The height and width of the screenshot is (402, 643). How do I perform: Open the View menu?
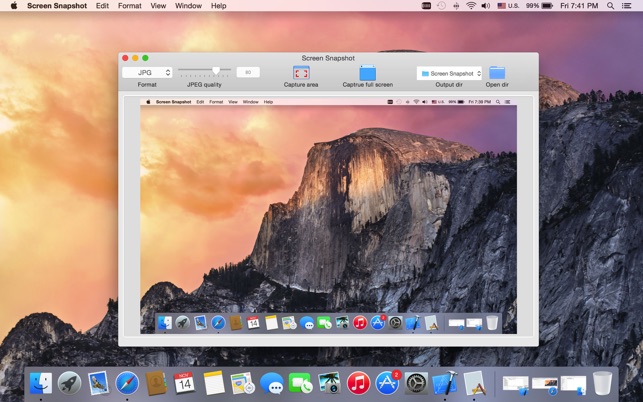[158, 6]
